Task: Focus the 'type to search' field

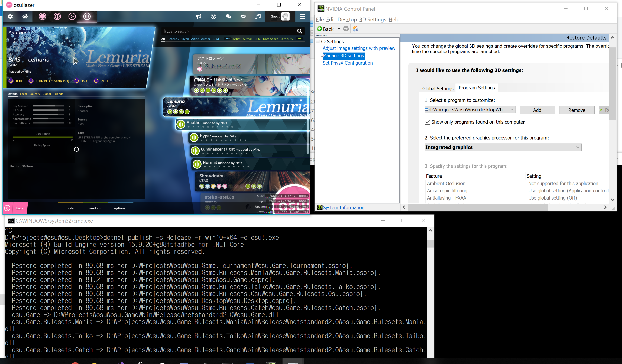Action: 229,31
